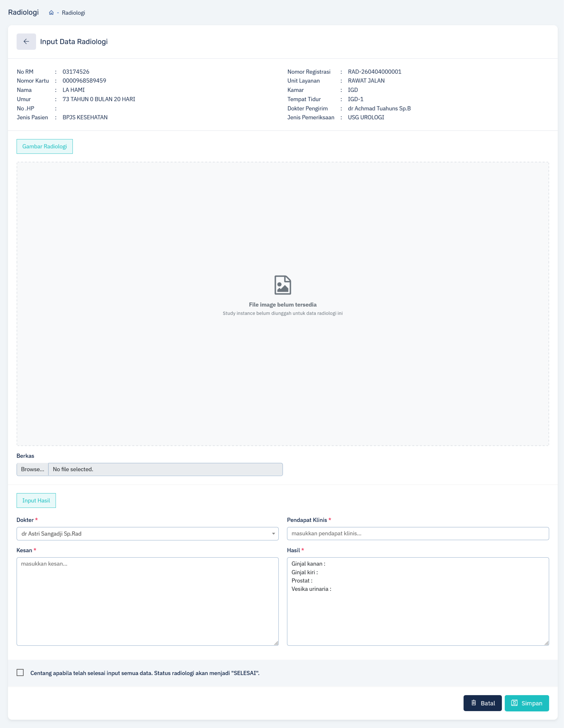564x728 pixels.
Task: Expand the Dokter dropdown arrow
Action: click(x=274, y=534)
